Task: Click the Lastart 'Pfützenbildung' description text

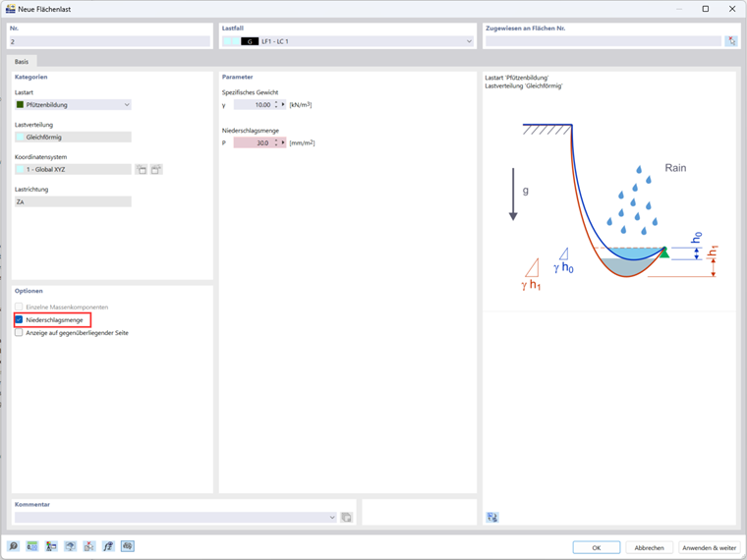Action: [516, 78]
